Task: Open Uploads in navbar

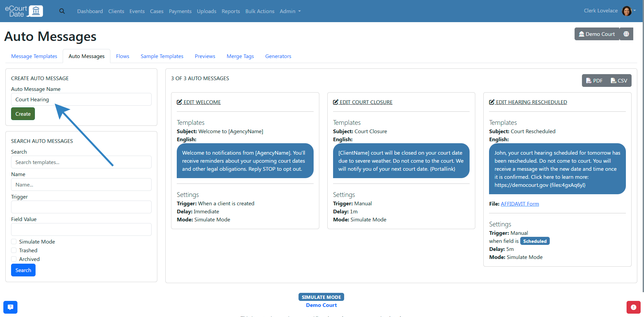Action: point(207,11)
